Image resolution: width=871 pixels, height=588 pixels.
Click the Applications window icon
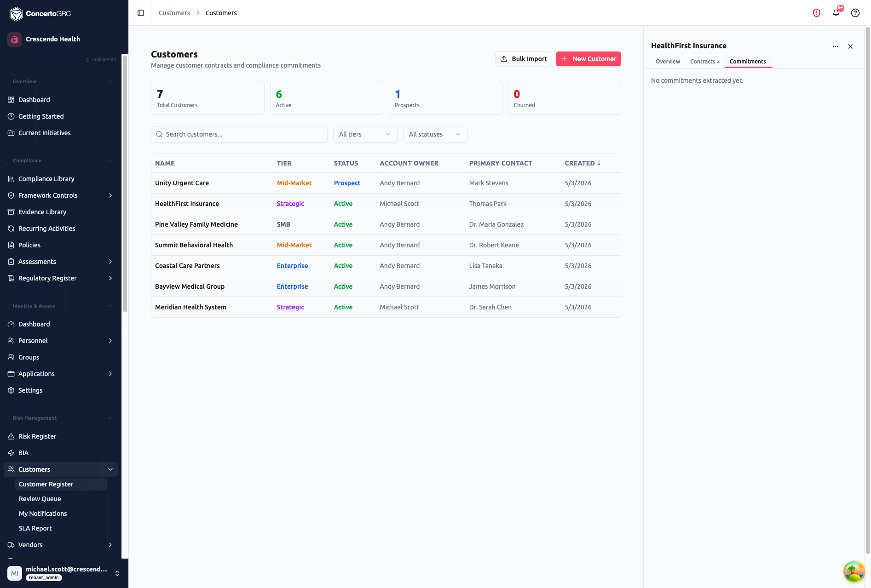(11, 374)
